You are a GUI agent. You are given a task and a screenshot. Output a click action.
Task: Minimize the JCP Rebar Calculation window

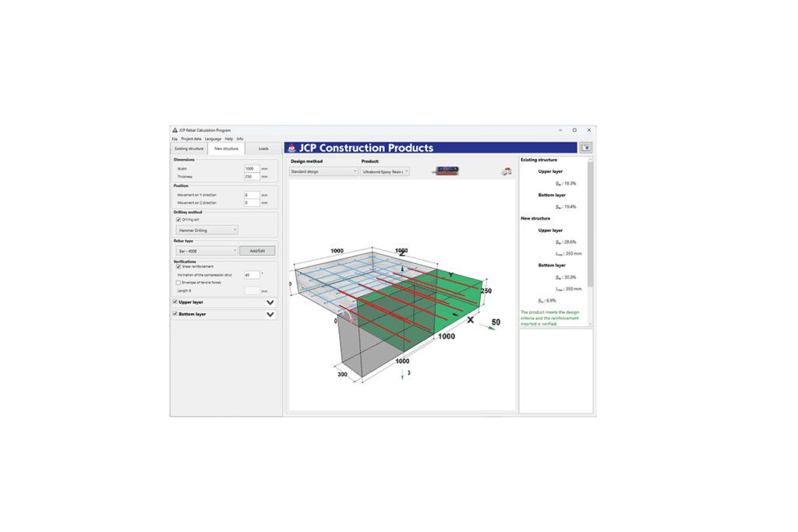(x=560, y=130)
